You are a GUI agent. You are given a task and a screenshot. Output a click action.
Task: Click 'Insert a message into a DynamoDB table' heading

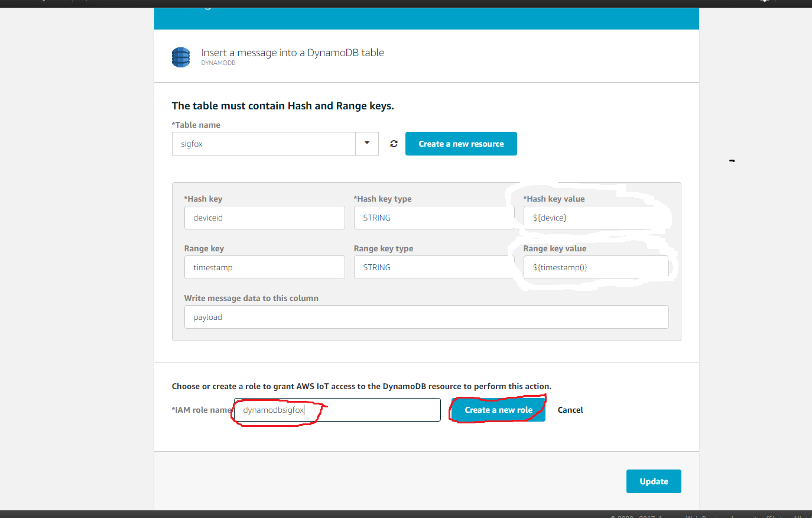pos(293,53)
